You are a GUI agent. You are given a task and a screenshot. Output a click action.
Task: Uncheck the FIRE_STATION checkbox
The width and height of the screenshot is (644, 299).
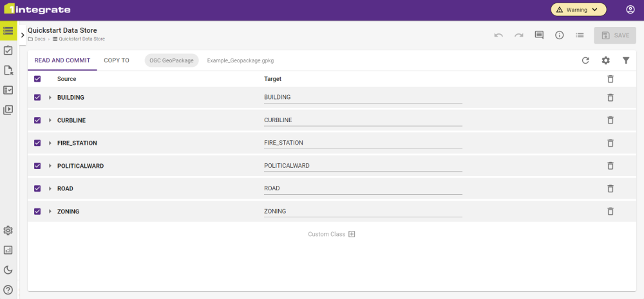37,143
